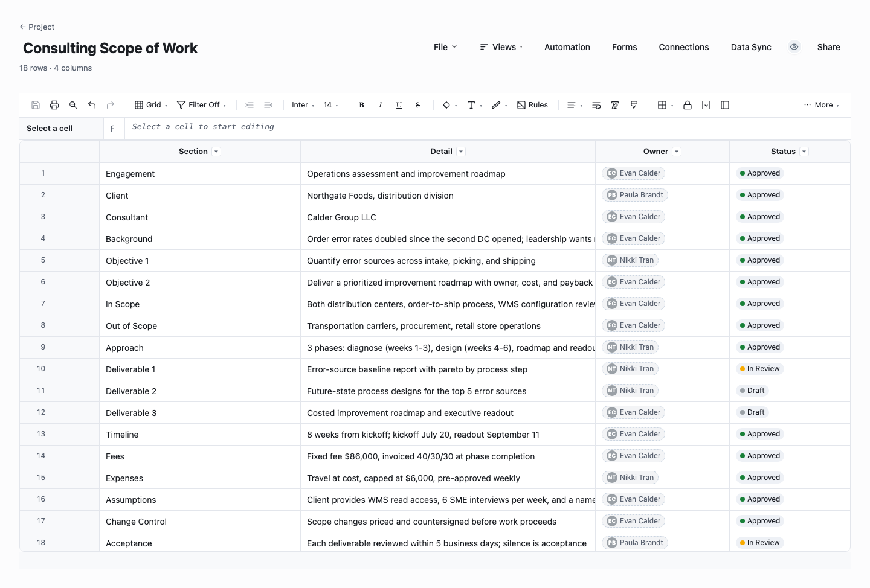Click the In Review status in Acceptance row
The image size is (870, 588).
click(760, 543)
